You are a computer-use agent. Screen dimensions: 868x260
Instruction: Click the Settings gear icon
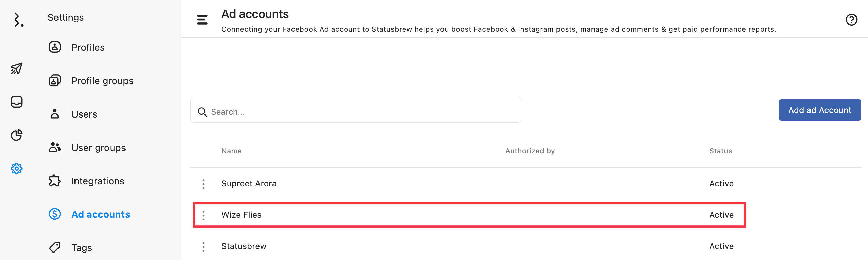click(x=17, y=169)
